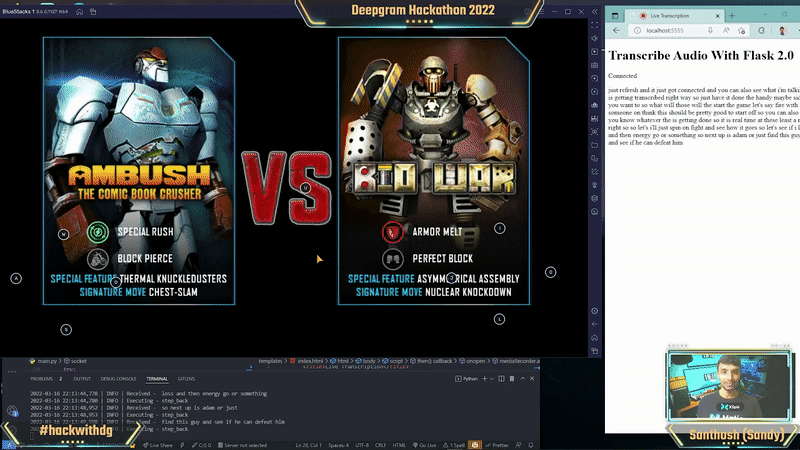The width and height of the screenshot is (800, 450).
Task: Switch to the Problems panel tab
Action: coord(46,379)
